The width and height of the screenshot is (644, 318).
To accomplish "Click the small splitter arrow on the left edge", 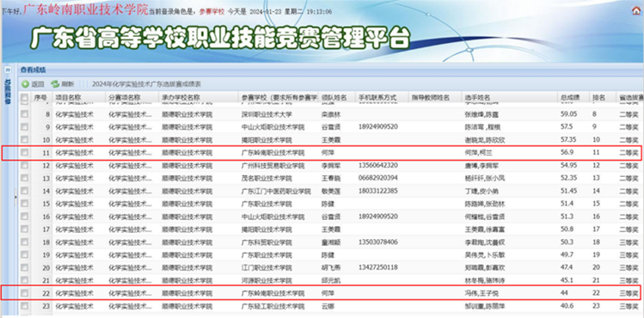I will click(15, 197).
